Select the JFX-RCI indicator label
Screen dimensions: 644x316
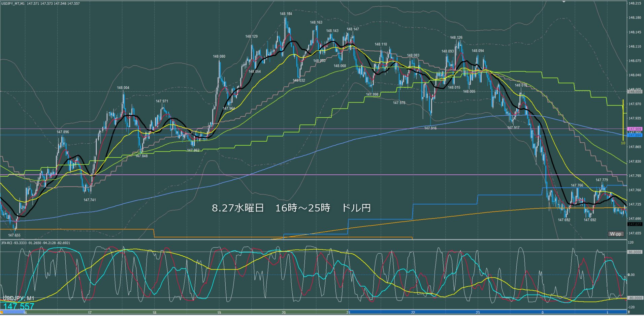[x=7, y=243]
